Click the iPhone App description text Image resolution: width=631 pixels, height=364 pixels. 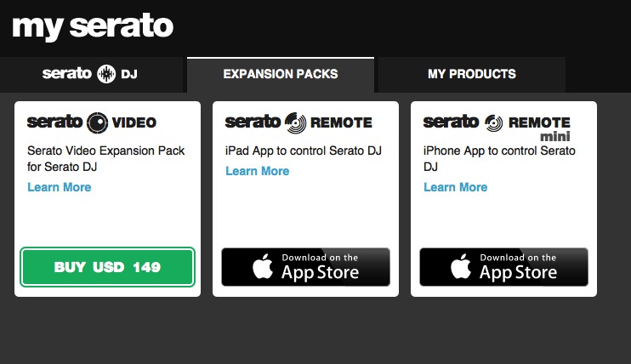[499, 159]
